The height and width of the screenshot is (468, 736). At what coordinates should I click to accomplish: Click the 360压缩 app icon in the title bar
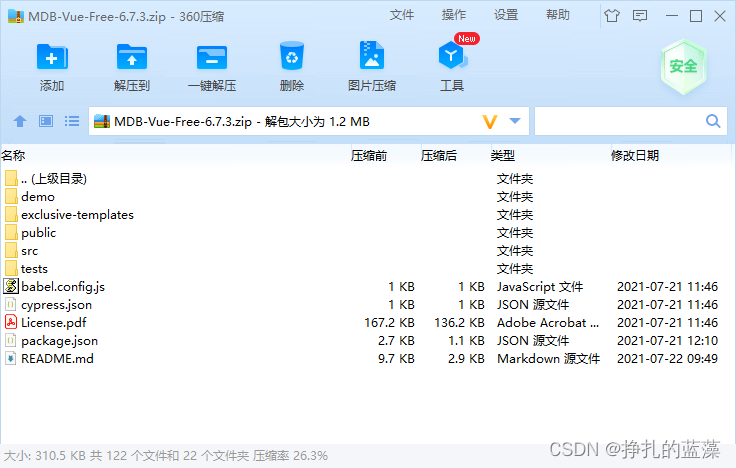16,16
